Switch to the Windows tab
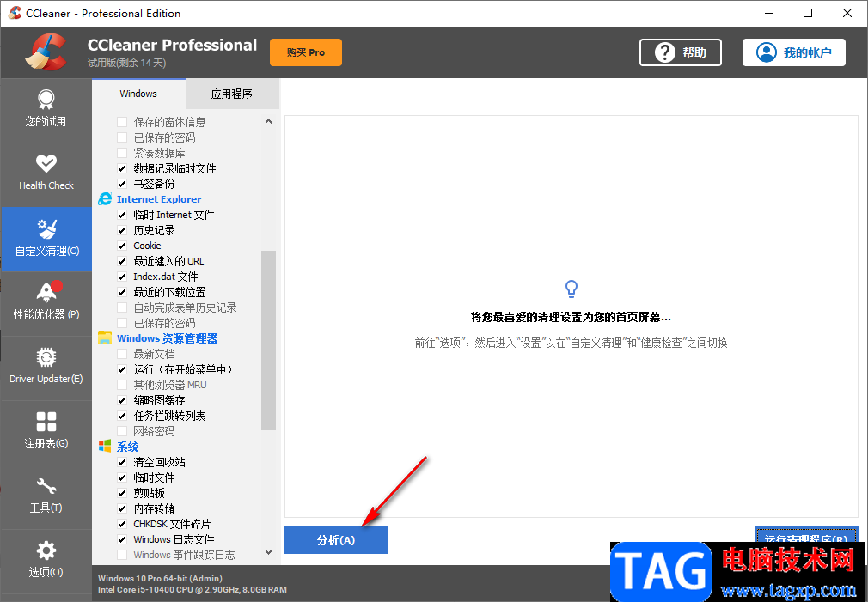Image resolution: width=868 pixels, height=602 pixels. tap(138, 94)
